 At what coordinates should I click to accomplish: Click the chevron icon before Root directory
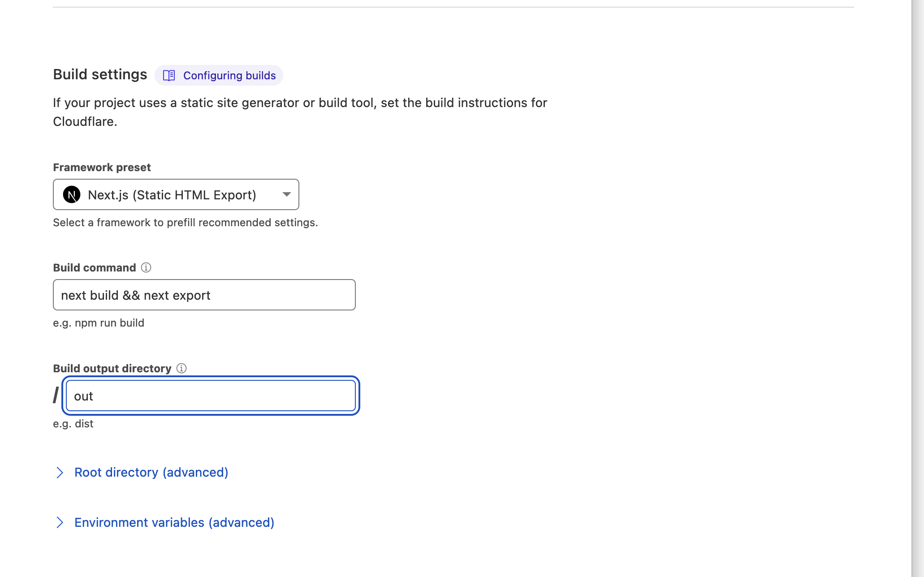click(x=60, y=473)
